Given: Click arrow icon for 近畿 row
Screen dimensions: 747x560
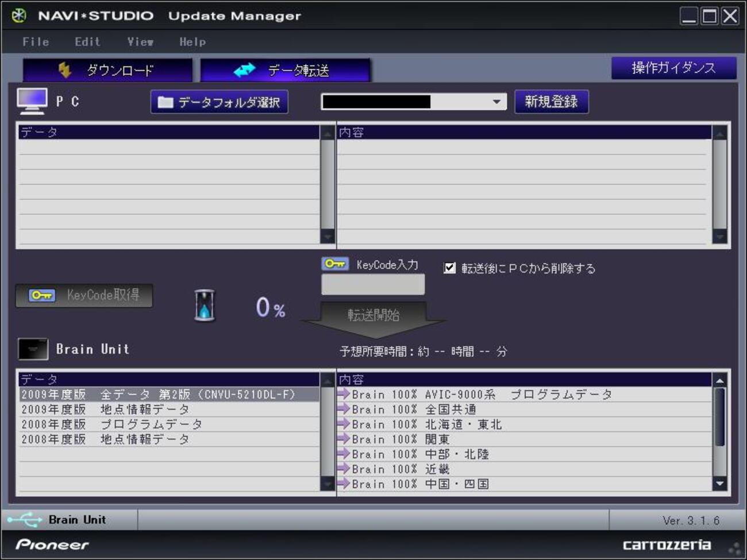Looking at the screenshot, I should click(x=344, y=469).
